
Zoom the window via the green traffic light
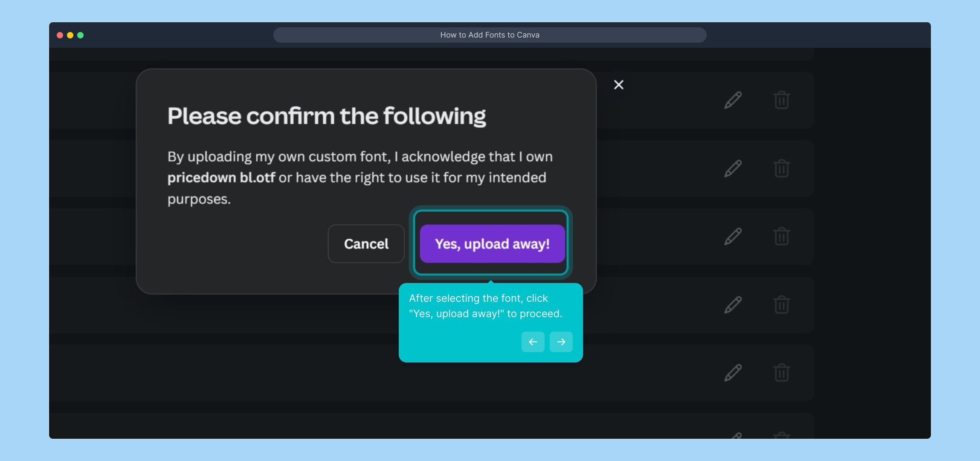(81, 35)
